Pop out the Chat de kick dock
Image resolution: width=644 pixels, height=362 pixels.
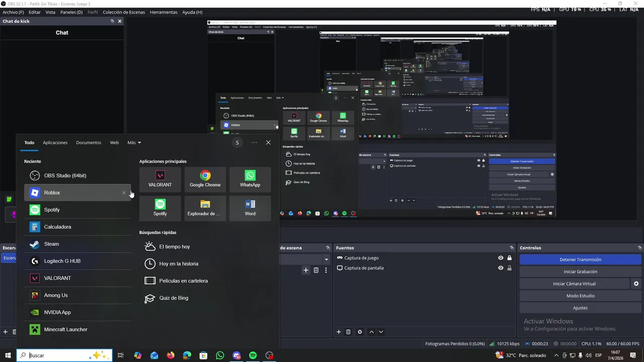112,21
